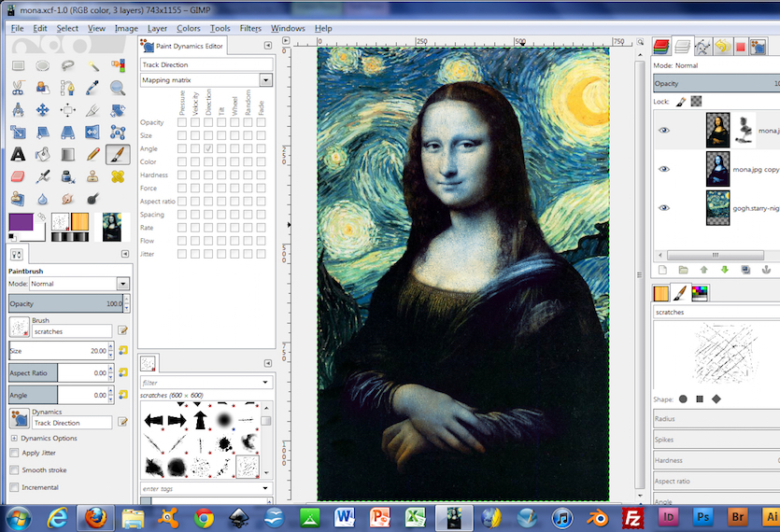This screenshot has height=532, width=780.
Task: Select the Ink tool
Action: click(x=67, y=176)
